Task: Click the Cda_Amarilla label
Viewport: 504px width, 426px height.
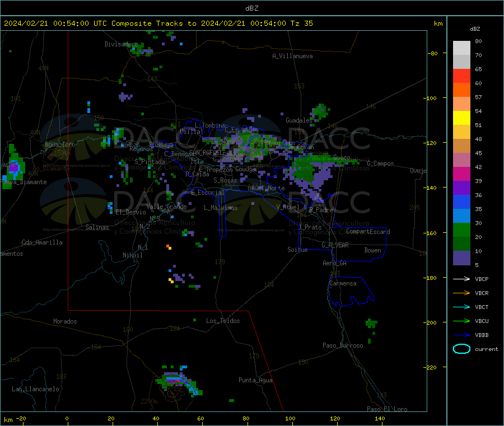Action: (42, 242)
